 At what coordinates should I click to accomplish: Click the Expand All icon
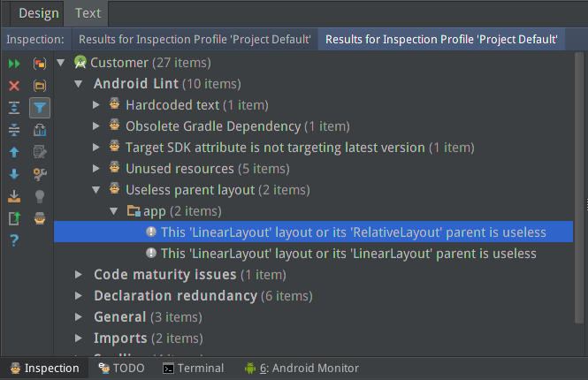(x=14, y=108)
